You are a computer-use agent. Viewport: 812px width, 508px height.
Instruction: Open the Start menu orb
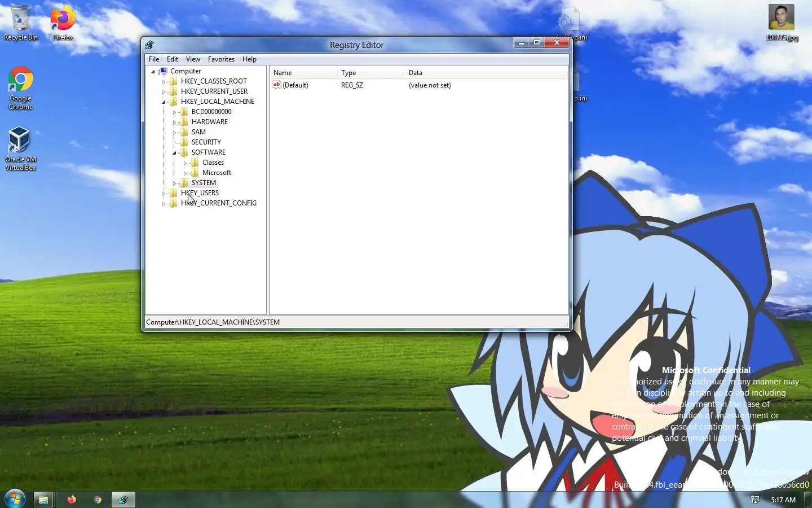coord(15,499)
